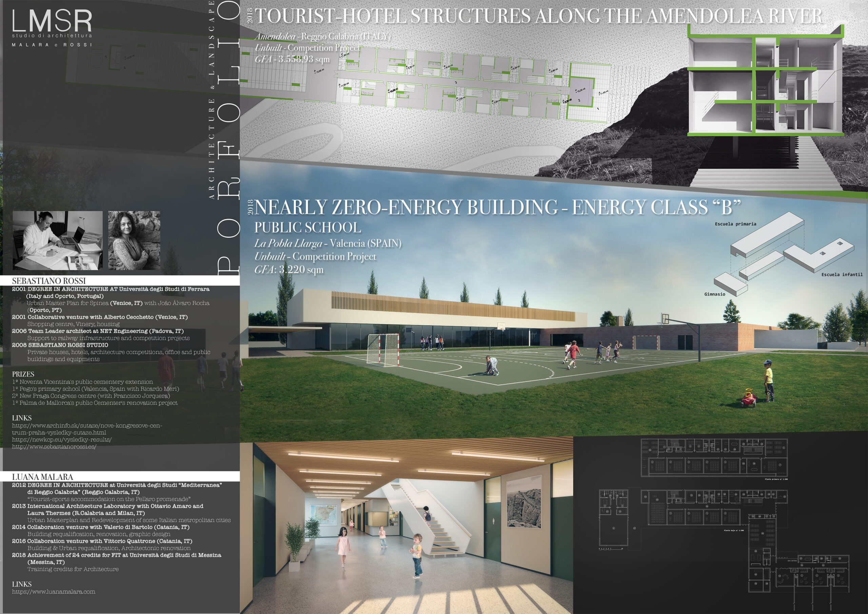Open the luanamalara.com link
Image resolution: width=868 pixels, height=614 pixels.
[54, 592]
